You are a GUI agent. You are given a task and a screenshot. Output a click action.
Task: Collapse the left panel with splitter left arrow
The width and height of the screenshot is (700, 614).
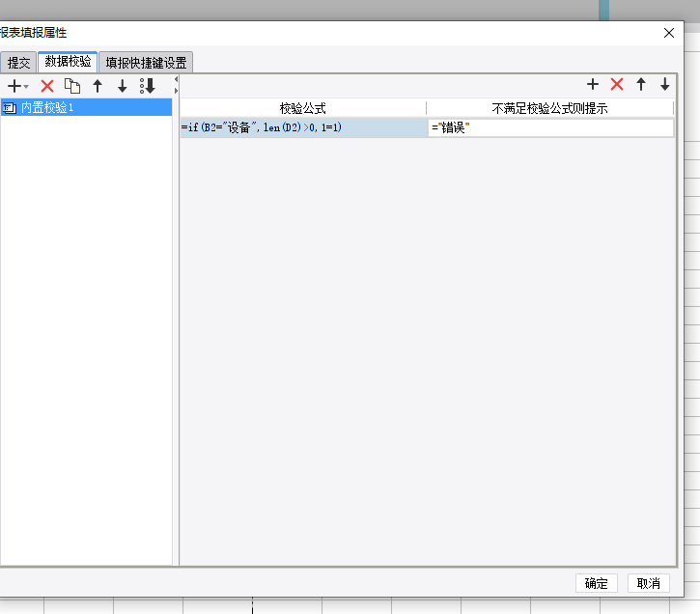[x=176, y=79]
